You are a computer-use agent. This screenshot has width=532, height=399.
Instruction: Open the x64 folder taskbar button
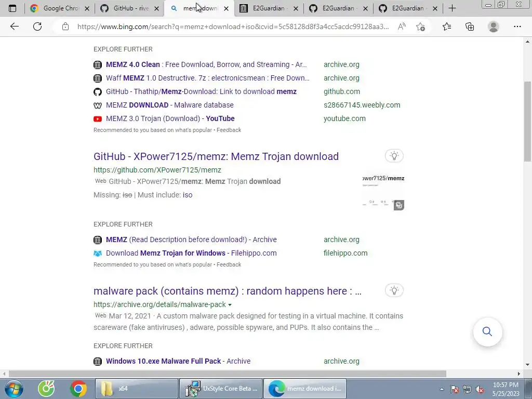tap(137, 389)
